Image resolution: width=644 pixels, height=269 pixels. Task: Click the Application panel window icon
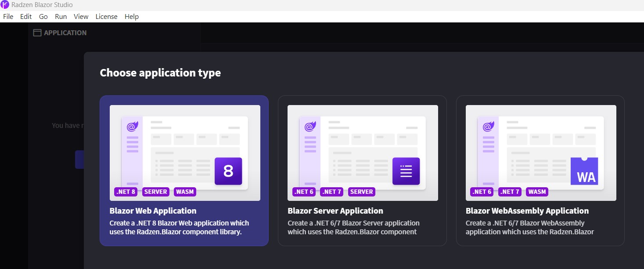(37, 33)
